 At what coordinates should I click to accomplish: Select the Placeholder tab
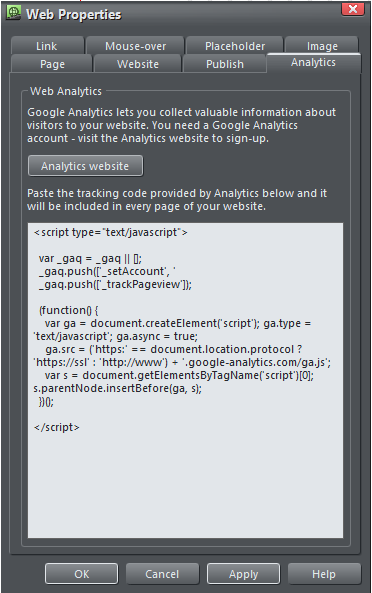(x=235, y=46)
